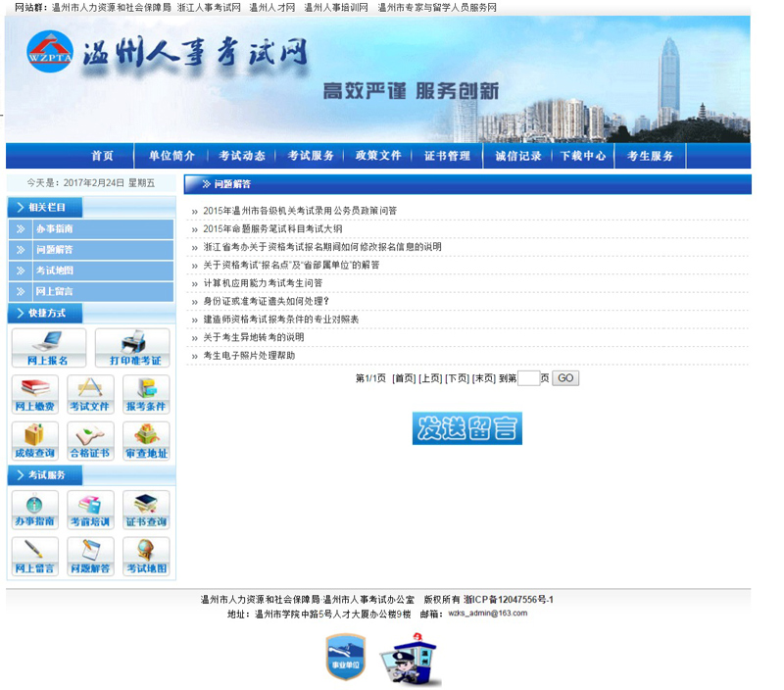Open the 合格证书 icon
The height and width of the screenshot is (690, 784).
(x=90, y=440)
